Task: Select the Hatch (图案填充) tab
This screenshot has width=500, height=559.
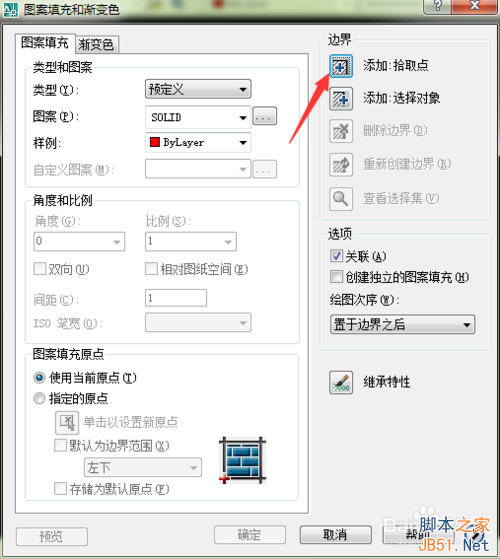Action: coord(45,43)
